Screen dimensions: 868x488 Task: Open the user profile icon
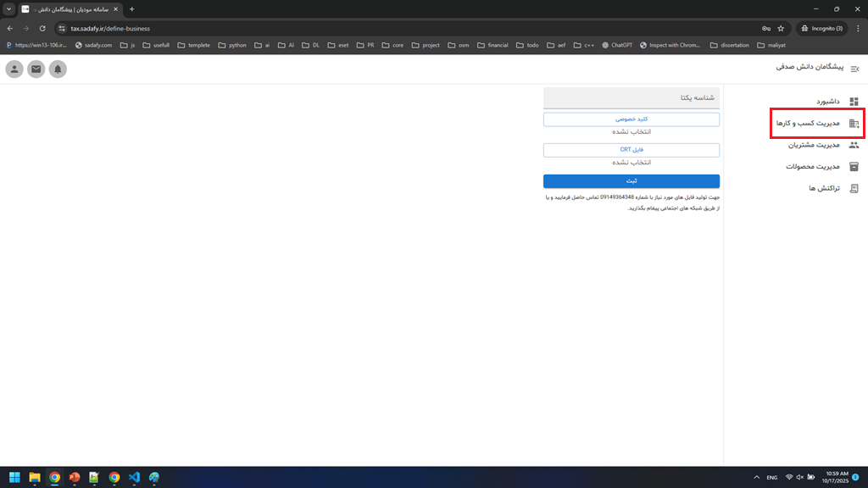[14, 69]
